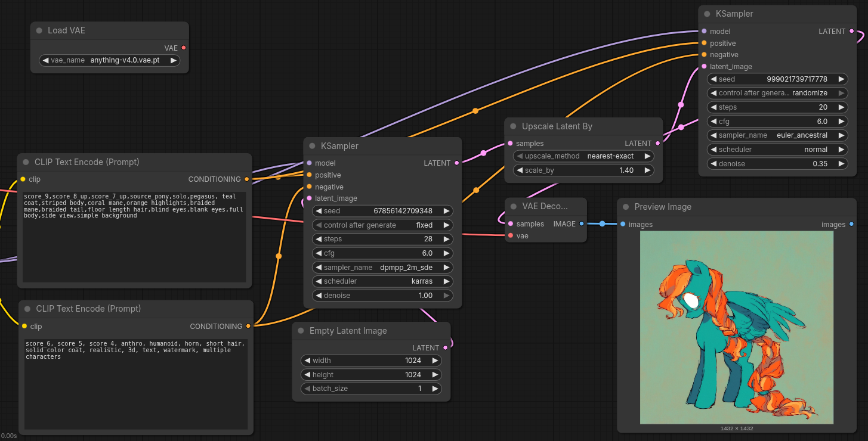
Task: Click the samples input port on VAE Decode
Action: [510, 223]
